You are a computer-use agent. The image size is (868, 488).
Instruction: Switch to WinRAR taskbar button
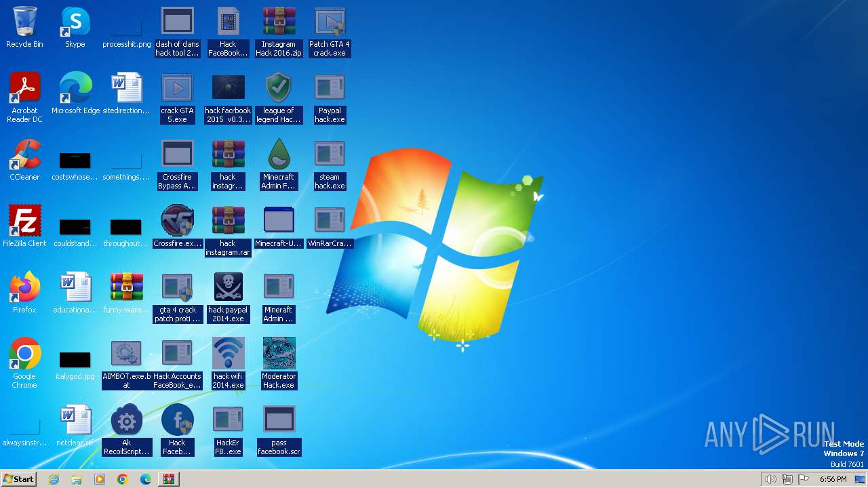[x=169, y=479]
